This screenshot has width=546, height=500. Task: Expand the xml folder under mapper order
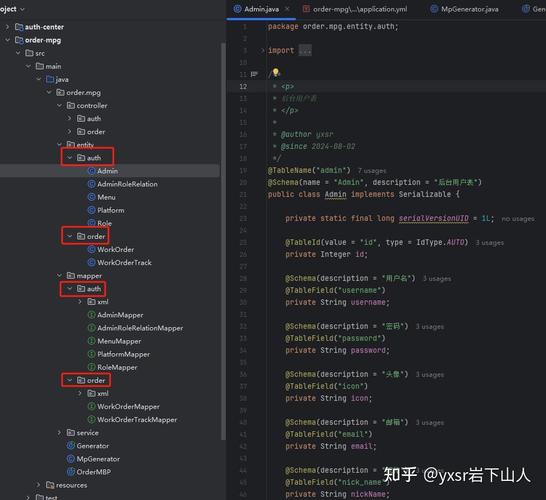[x=80, y=393]
